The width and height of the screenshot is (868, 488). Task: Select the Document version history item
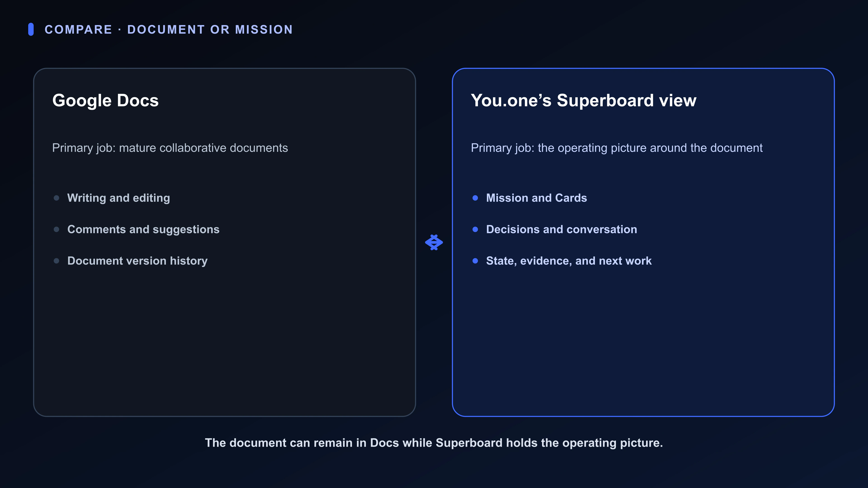137,261
